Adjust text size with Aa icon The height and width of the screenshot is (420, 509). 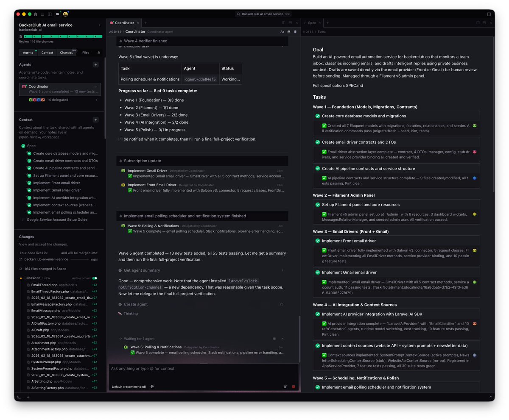(x=282, y=32)
